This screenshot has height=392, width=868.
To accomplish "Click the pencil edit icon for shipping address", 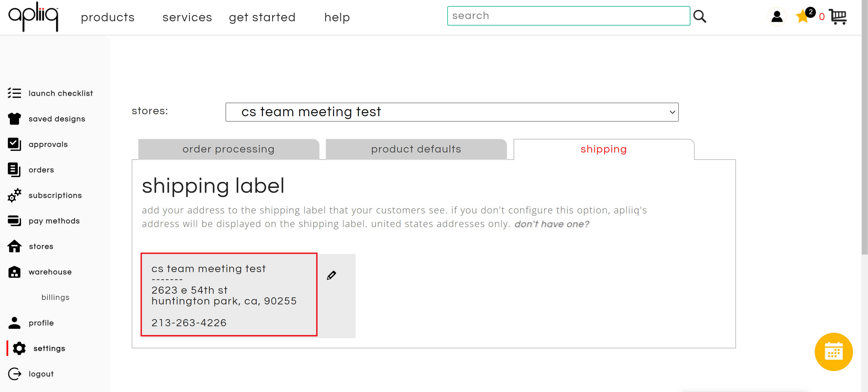I will (331, 276).
